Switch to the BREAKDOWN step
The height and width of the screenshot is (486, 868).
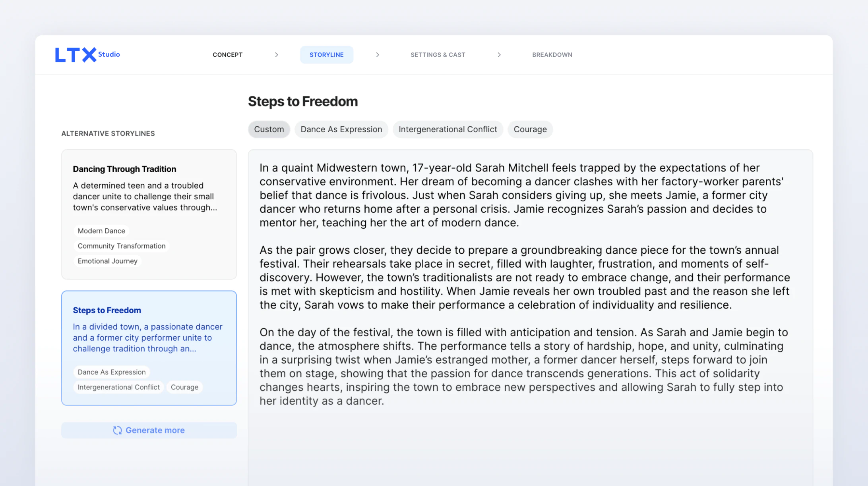pos(552,55)
